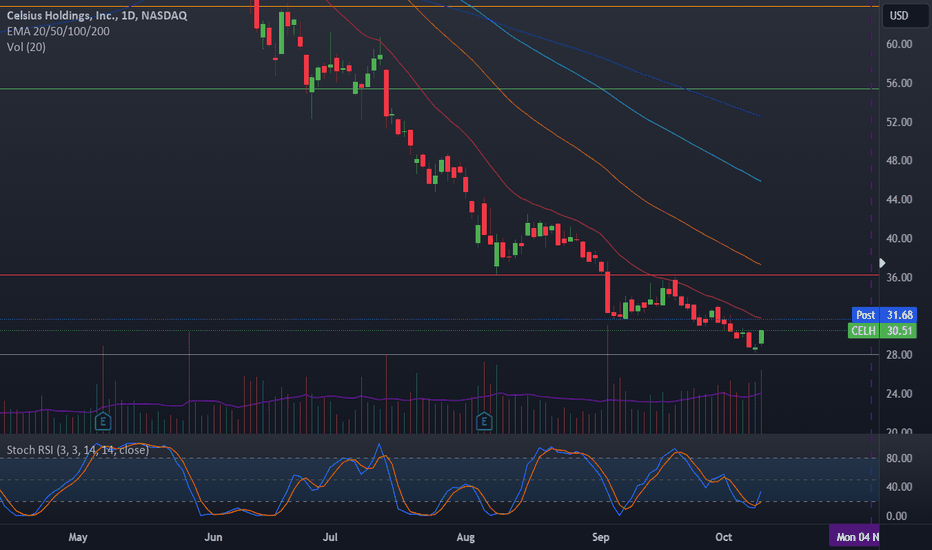Click the CELH 30.51 price label

(883, 331)
